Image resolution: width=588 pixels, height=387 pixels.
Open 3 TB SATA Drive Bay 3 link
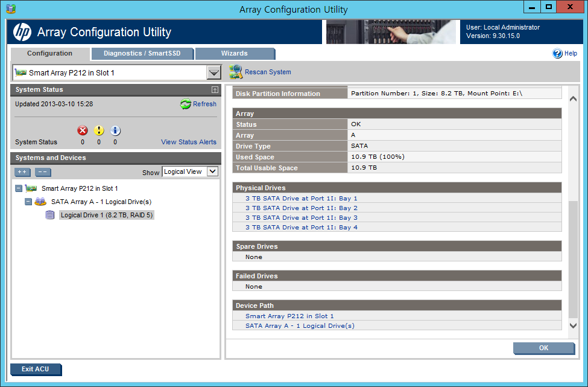301,218
